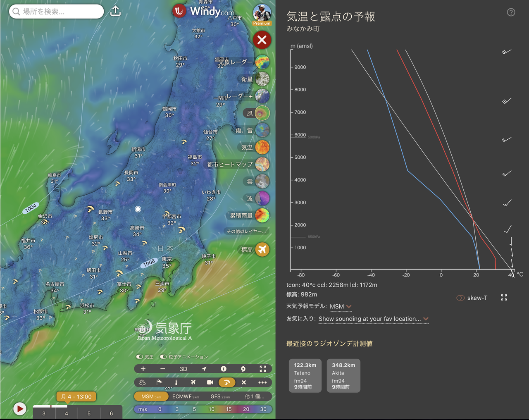Toggle the pressure (気圧) switch
Image resolution: width=529 pixels, height=420 pixels.
(140, 357)
